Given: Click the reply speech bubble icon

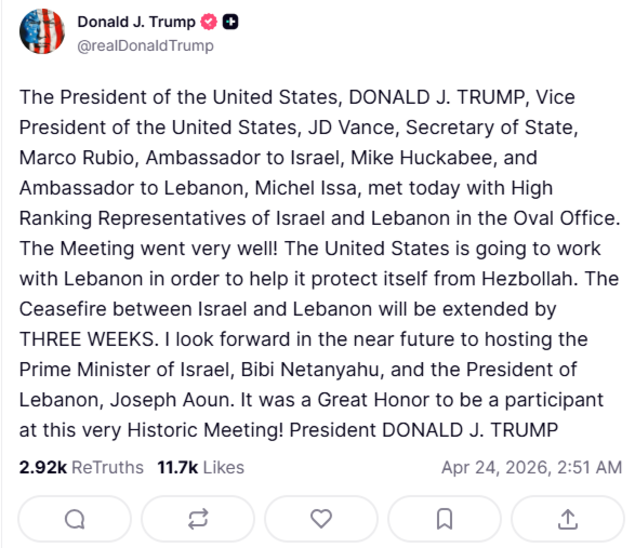Looking at the screenshot, I should [x=75, y=518].
